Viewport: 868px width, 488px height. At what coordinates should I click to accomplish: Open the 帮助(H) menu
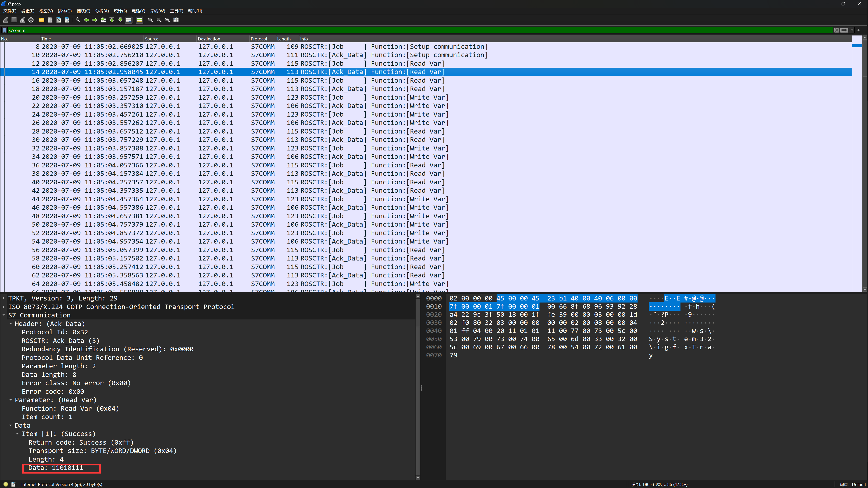[195, 11]
